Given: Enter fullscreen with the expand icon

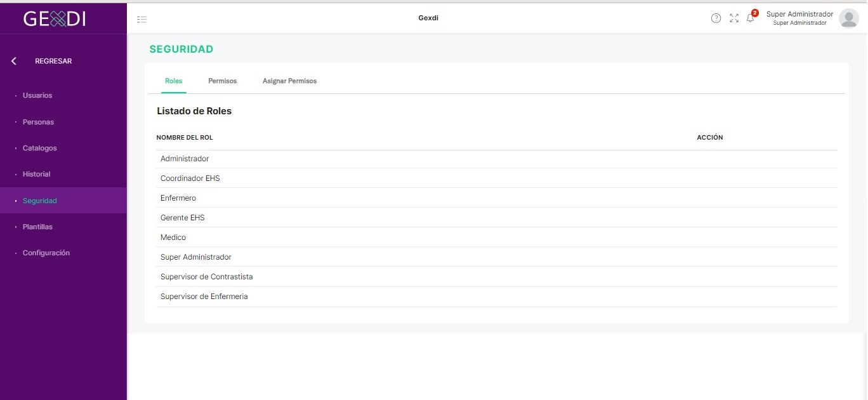Looking at the screenshot, I should pos(734,18).
